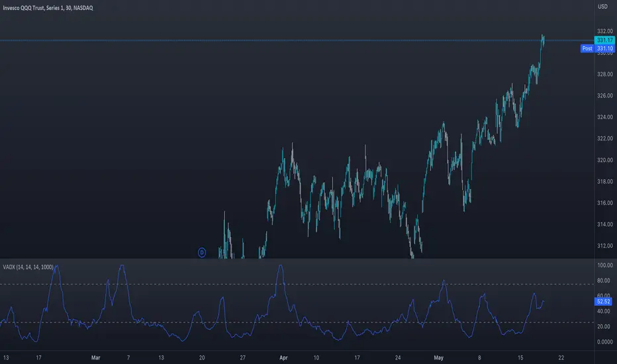Open the USD currency selector
617x364 pixels.
tap(603, 7)
